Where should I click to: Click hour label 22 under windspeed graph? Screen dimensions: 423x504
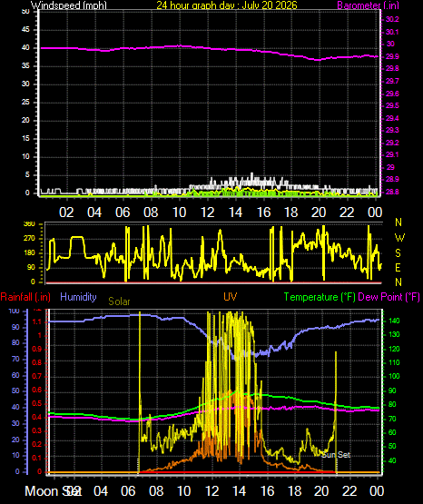tap(347, 212)
